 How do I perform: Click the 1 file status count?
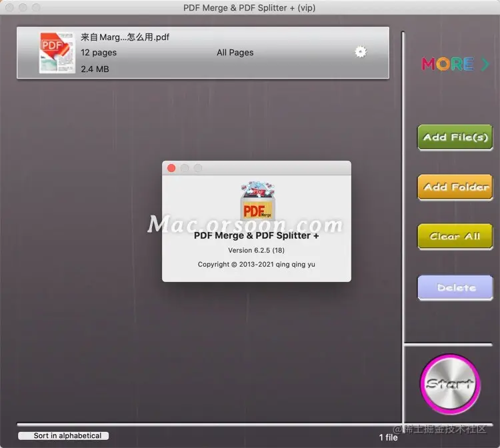tap(389, 437)
